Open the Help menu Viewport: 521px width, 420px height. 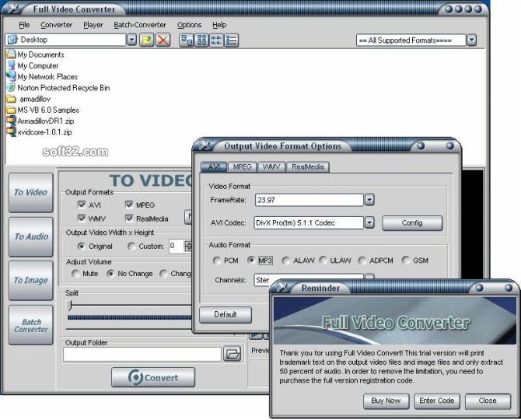(219, 25)
